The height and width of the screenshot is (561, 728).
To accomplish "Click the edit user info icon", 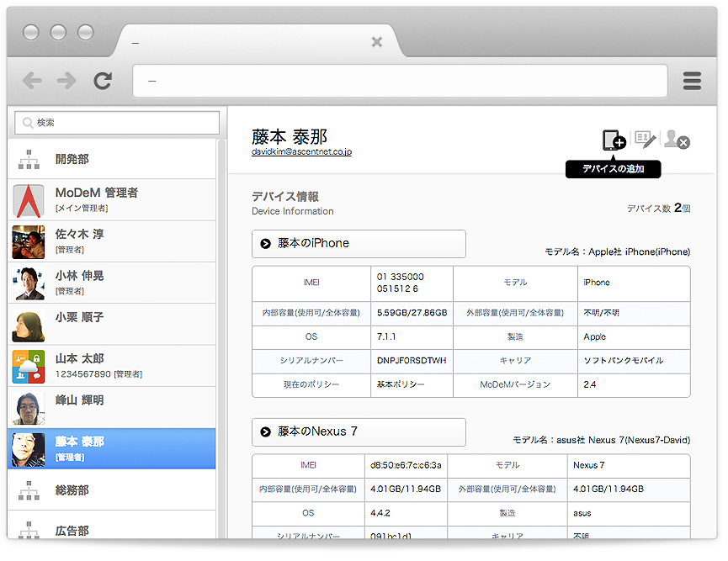I will click(x=645, y=140).
